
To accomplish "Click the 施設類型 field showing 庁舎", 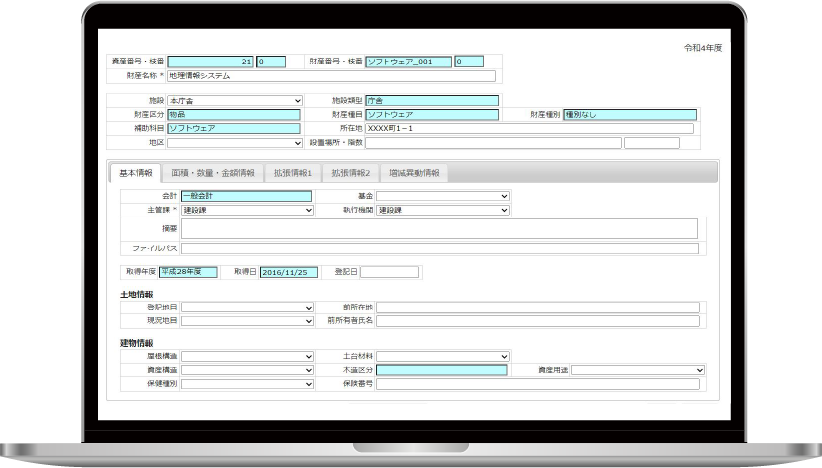I will click(x=432, y=101).
